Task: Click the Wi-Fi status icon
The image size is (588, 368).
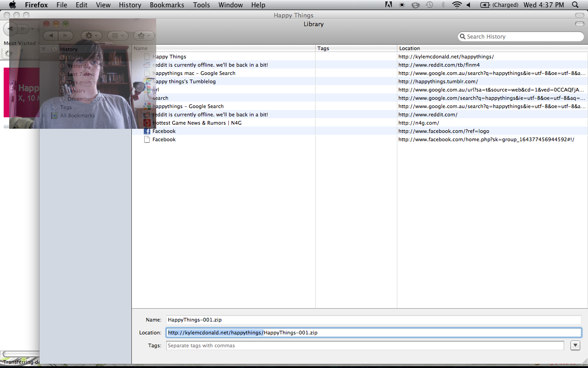Action: [x=457, y=5]
